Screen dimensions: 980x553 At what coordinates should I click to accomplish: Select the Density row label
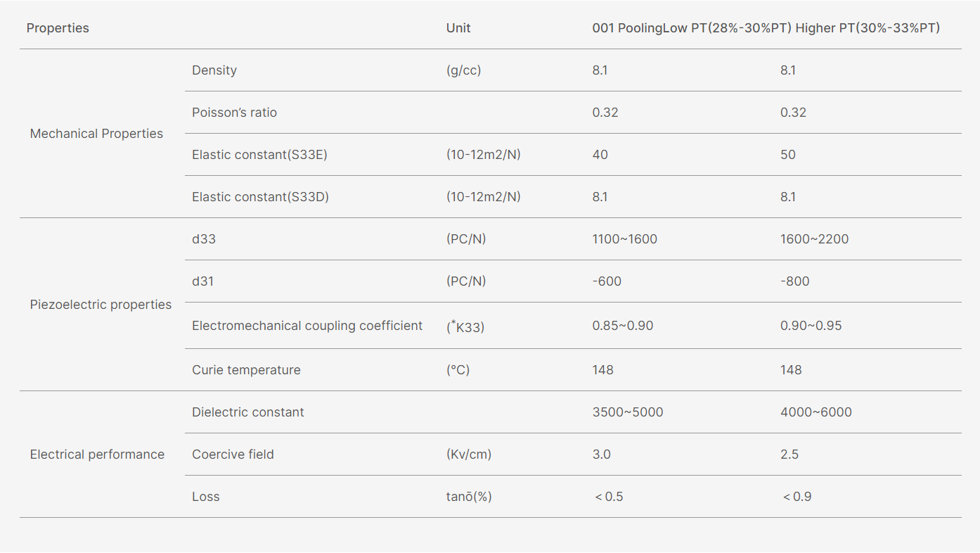point(214,70)
